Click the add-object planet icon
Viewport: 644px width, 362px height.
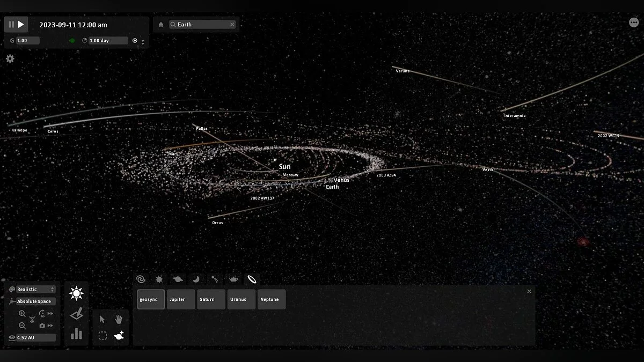click(x=118, y=336)
